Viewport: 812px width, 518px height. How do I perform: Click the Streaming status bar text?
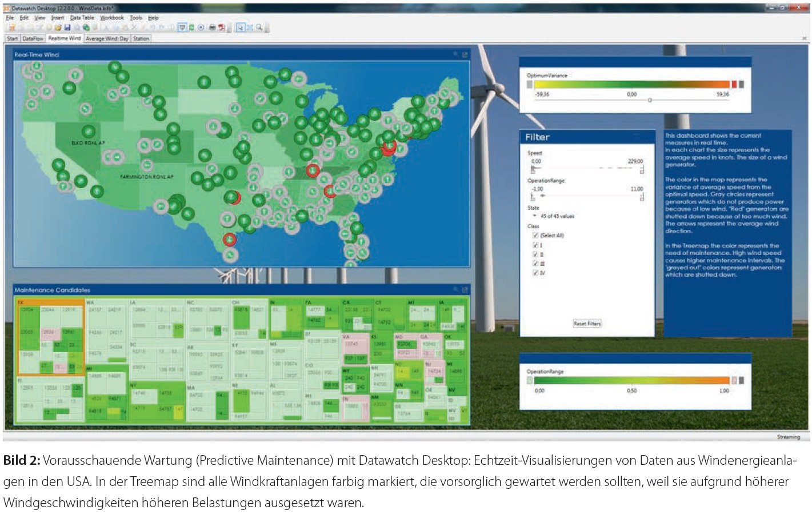(788, 437)
